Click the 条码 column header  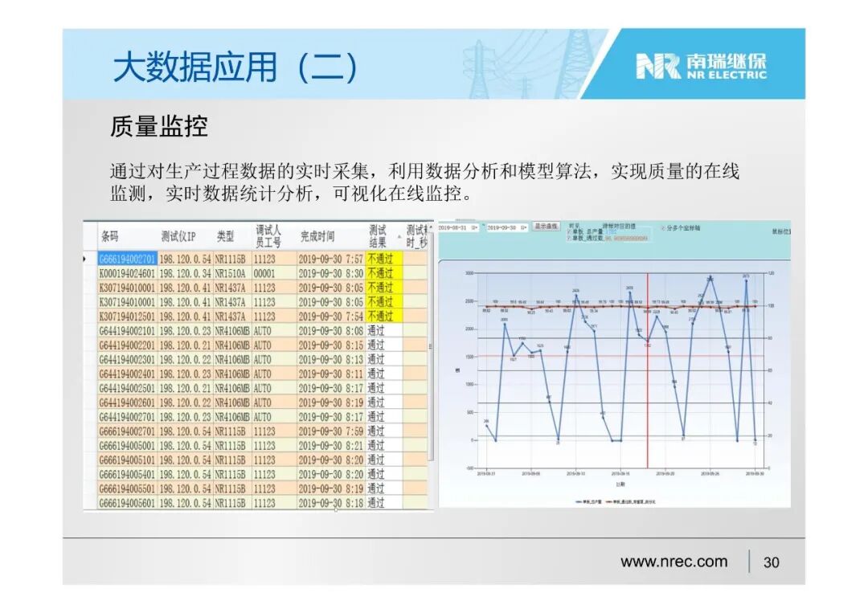click(109, 237)
